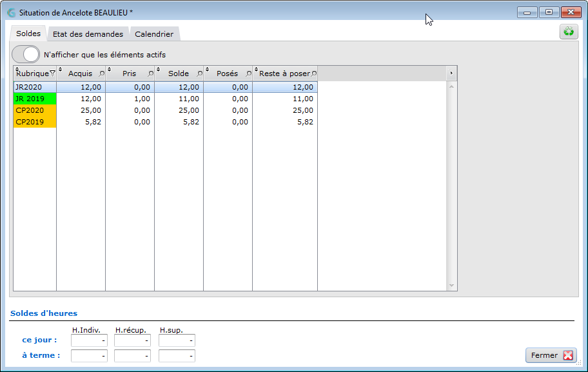This screenshot has width=588, height=372.
Task: Click the Fermer button
Action: [x=551, y=355]
